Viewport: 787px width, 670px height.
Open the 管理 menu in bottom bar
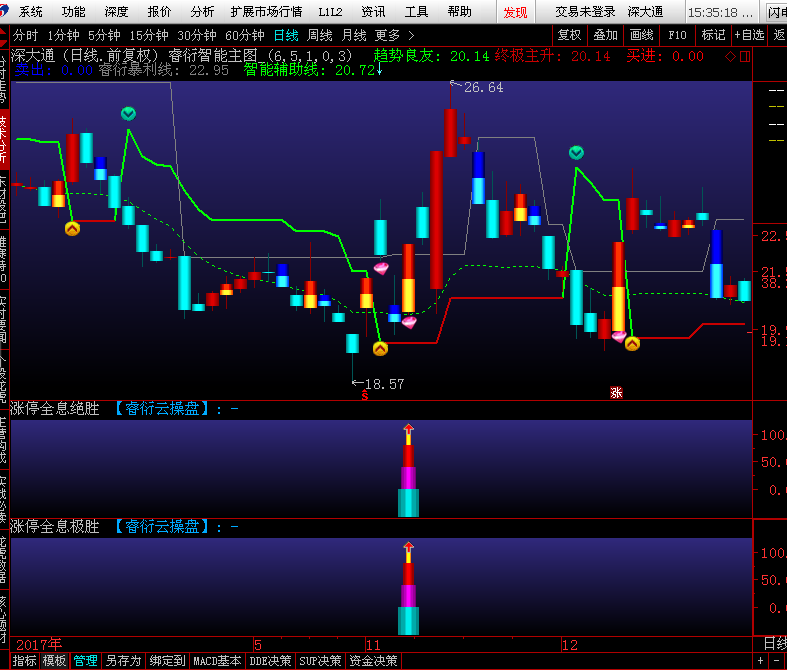[85, 660]
